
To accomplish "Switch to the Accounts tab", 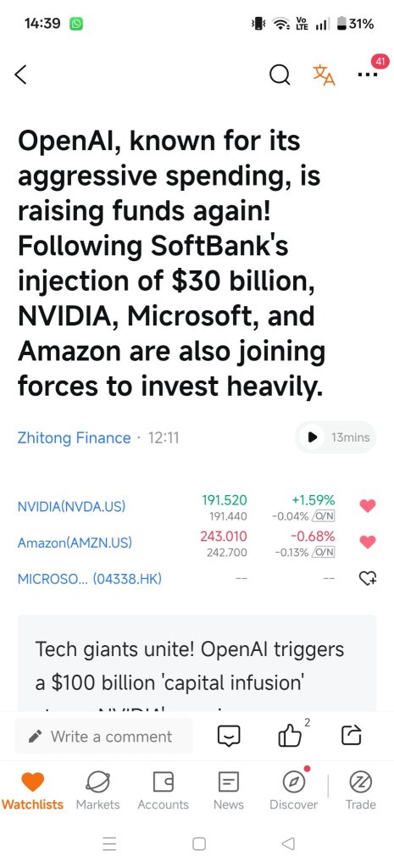I will (x=164, y=791).
